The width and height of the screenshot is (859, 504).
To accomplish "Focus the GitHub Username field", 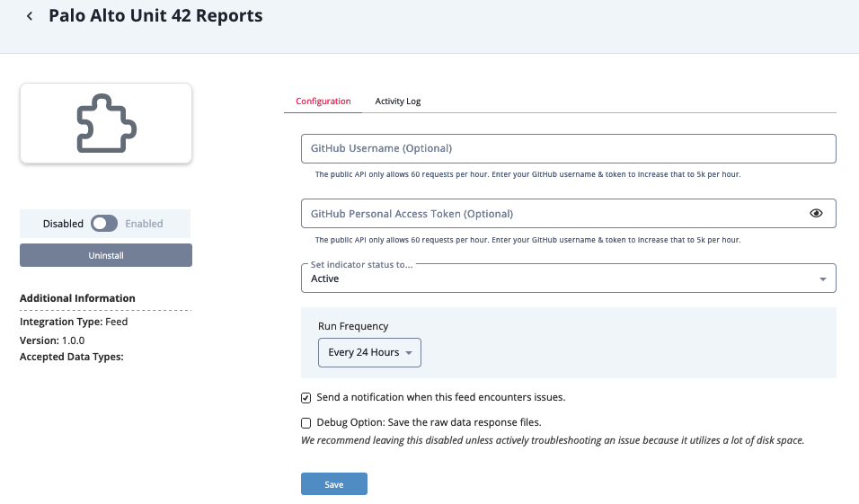I will coord(568,148).
